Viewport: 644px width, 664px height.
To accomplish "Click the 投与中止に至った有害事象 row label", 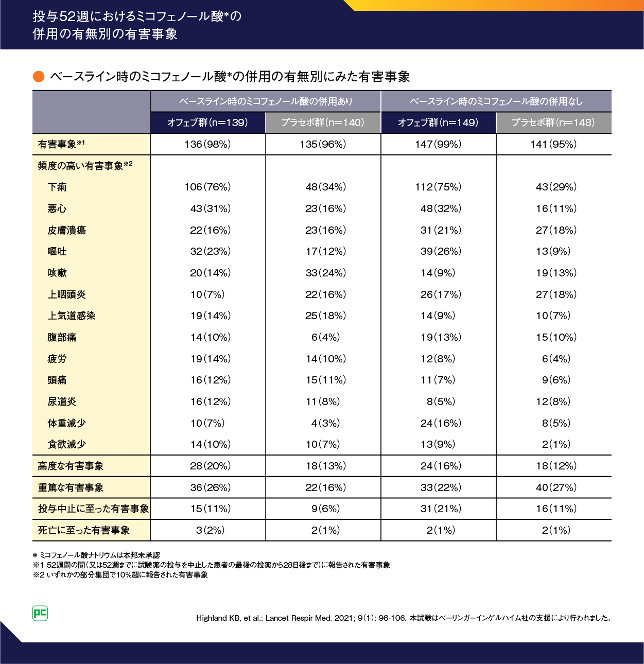I will 93,509.
